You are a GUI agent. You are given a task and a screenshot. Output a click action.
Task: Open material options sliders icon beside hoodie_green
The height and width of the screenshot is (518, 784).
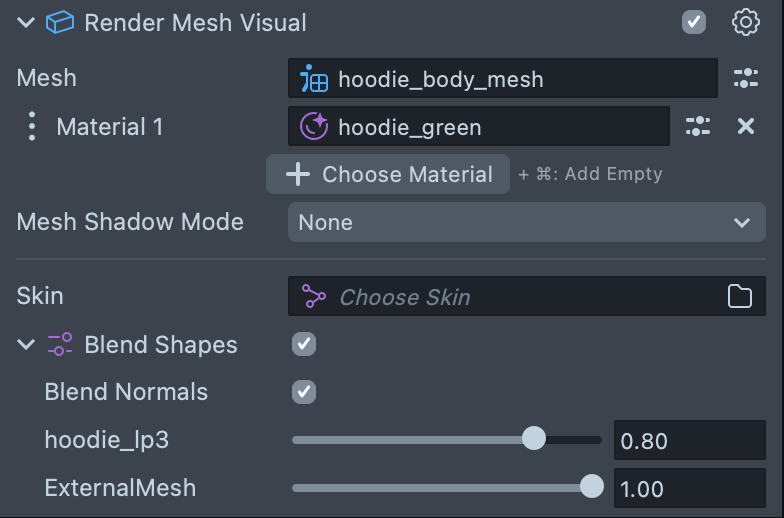point(698,126)
